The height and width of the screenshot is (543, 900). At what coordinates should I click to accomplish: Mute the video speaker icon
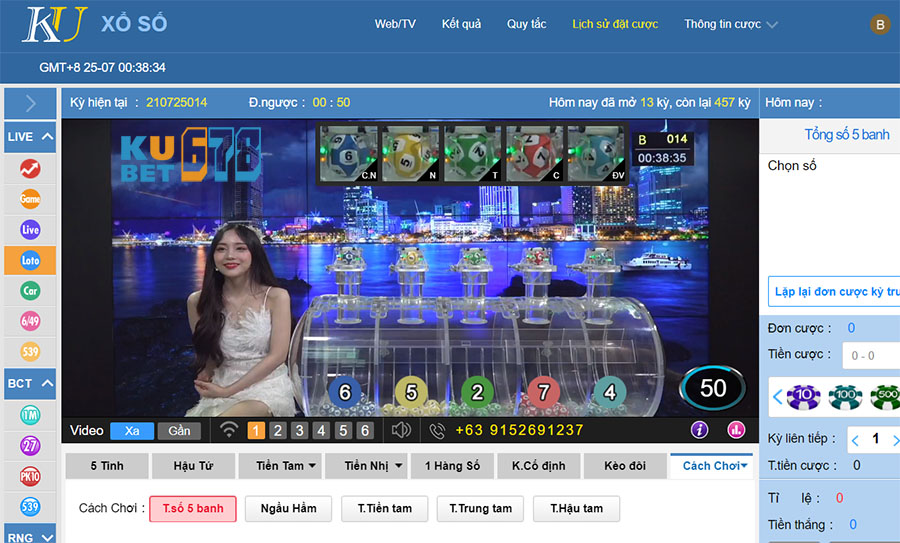(x=401, y=430)
